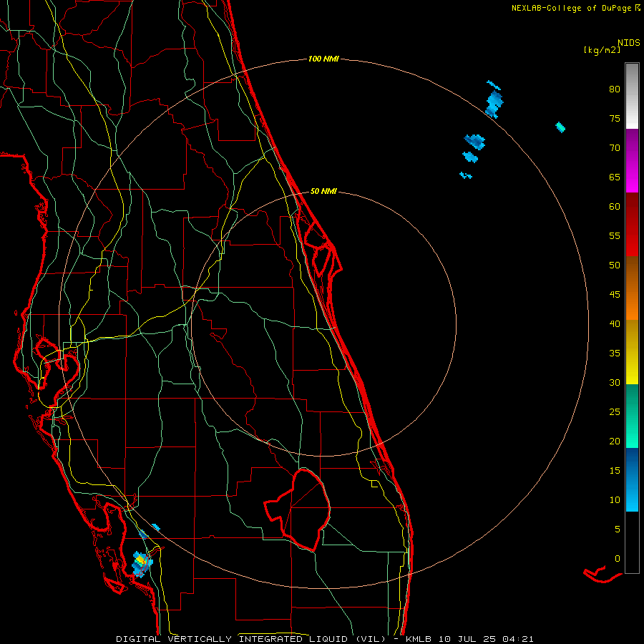Click the blue segment of the color bar
Viewport: 644px width, 644px height.
(x=632, y=479)
